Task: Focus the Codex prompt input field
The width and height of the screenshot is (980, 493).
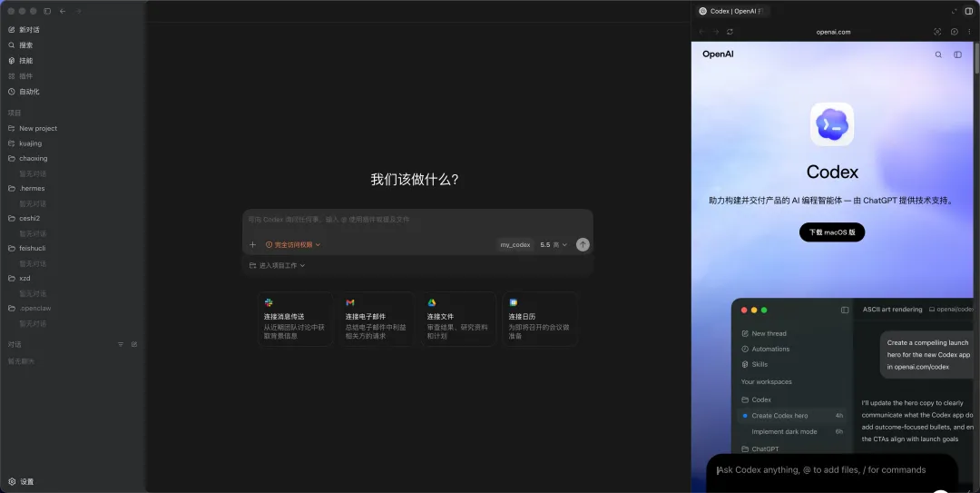Action: click(417, 220)
